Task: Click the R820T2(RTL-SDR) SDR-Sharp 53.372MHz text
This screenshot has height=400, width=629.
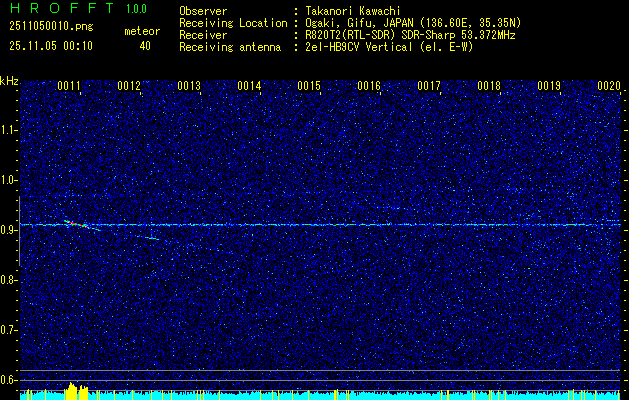Action: [x=410, y=35]
